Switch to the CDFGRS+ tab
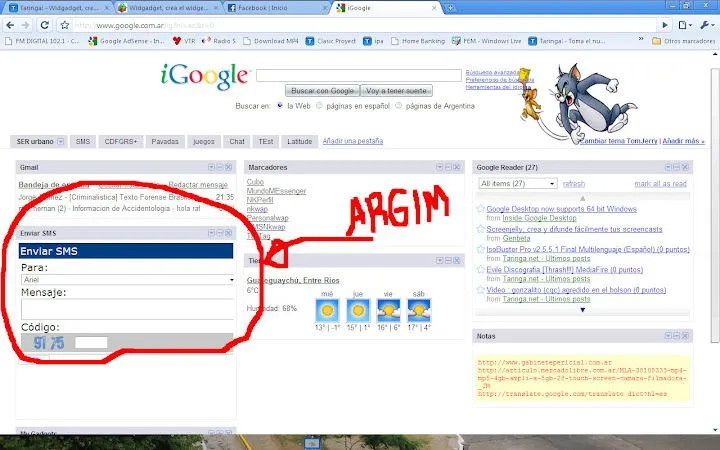The height and width of the screenshot is (450, 720). pyautogui.click(x=121, y=141)
